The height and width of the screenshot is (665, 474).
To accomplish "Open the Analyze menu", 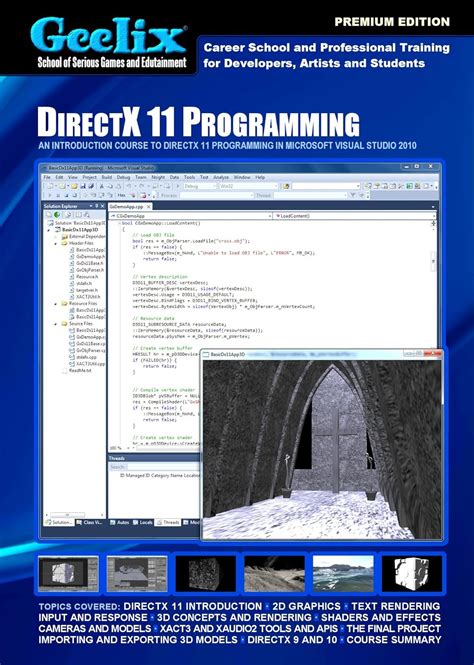I will pos(221,177).
